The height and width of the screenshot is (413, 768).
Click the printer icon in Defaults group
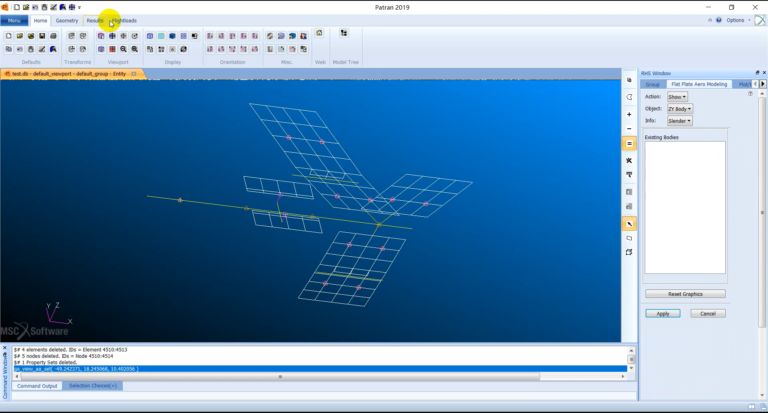coord(53,36)
